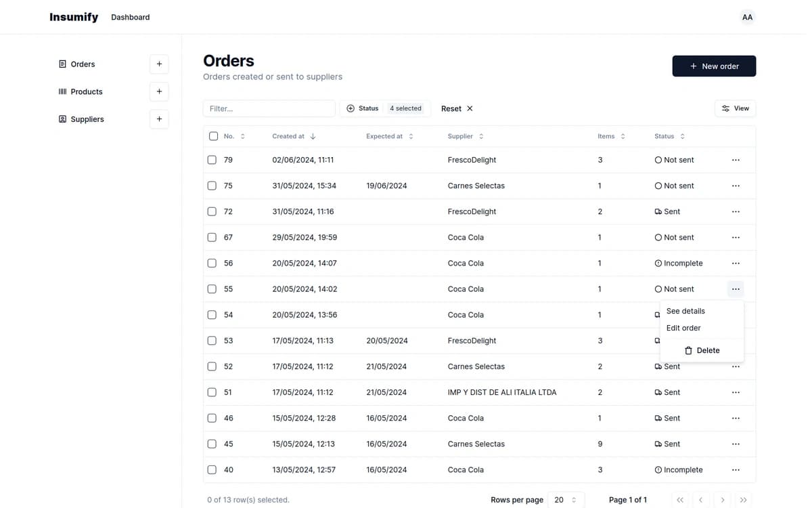This screenshot has width=812, height=508.
Task: Check the box for order 53
Action: pos(212,341)
